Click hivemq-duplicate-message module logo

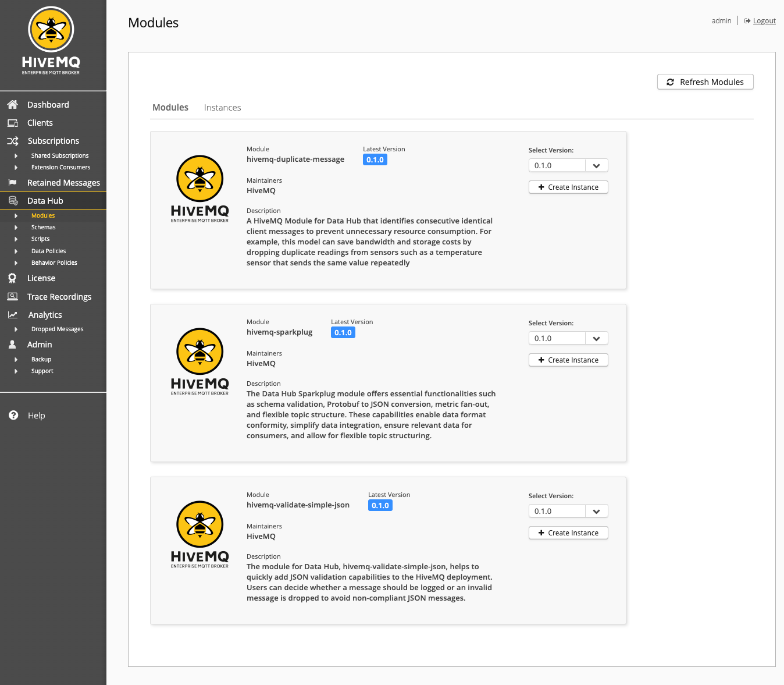click(199, 189)
